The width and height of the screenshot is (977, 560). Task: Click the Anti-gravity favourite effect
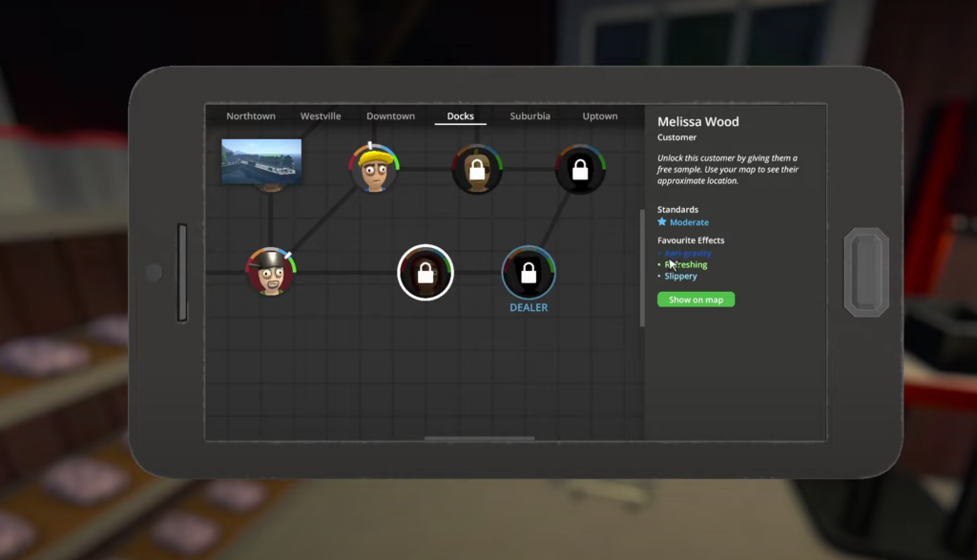[687, 253]
